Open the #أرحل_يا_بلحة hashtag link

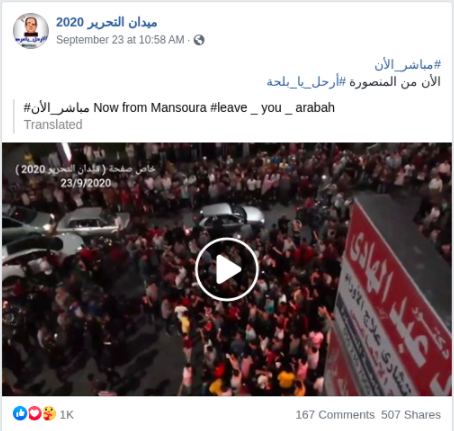[x=306, y=82]
